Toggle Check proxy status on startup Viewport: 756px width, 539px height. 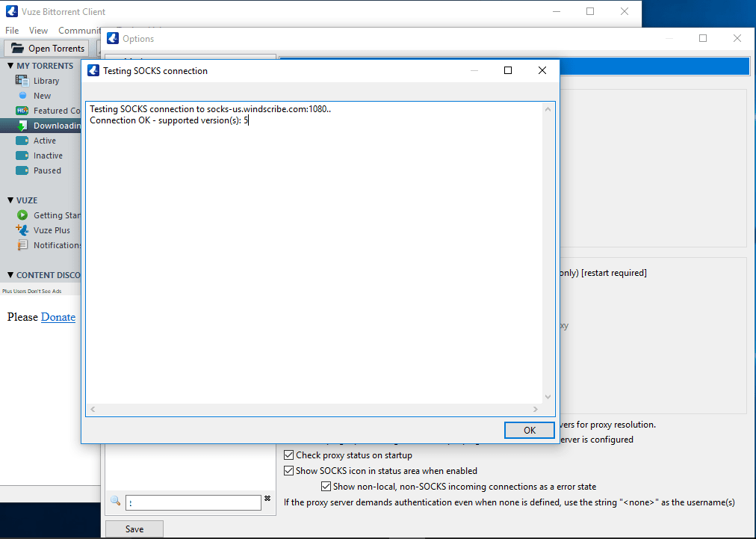289,455
